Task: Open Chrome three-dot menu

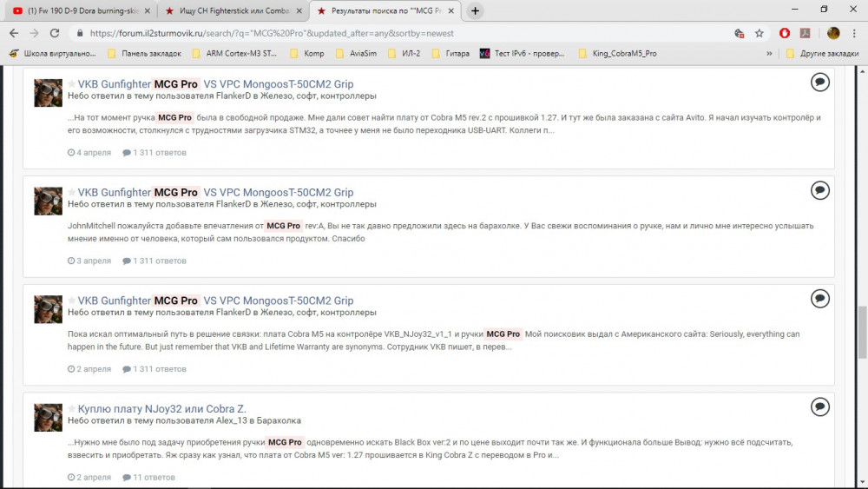Action: pos(855,33)
